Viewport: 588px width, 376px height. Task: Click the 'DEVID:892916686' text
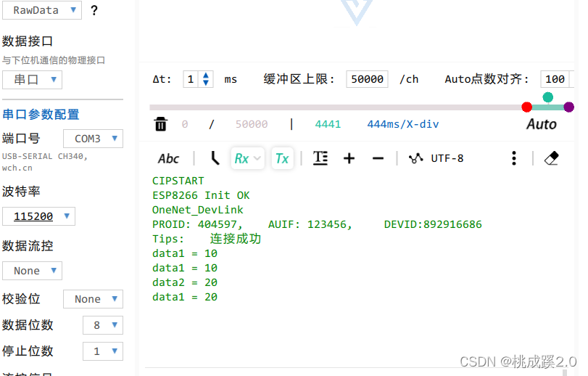433,224
